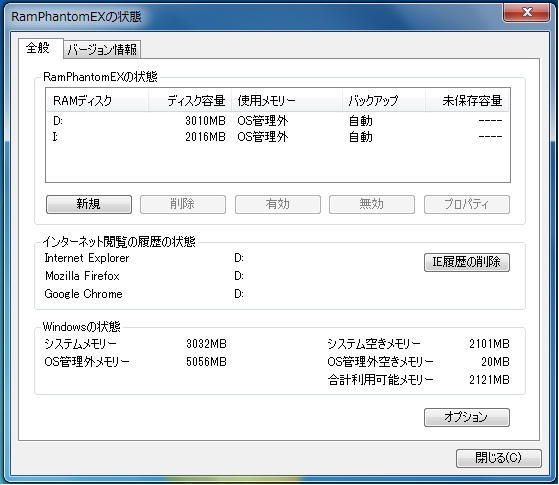Click the 2016MB disk size value
This screenshot has height=485, width=559.
(x=205, y=137)
